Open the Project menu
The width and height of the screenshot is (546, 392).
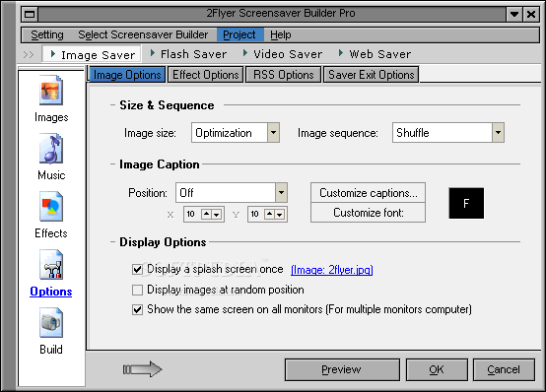239,34
